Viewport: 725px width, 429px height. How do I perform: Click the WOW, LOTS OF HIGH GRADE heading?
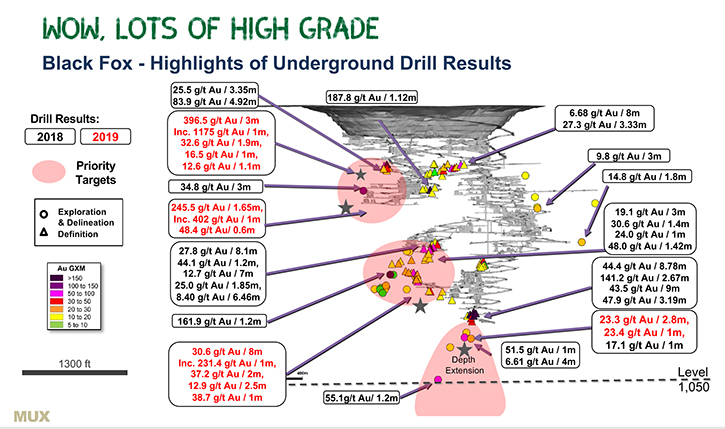[210, 29]
